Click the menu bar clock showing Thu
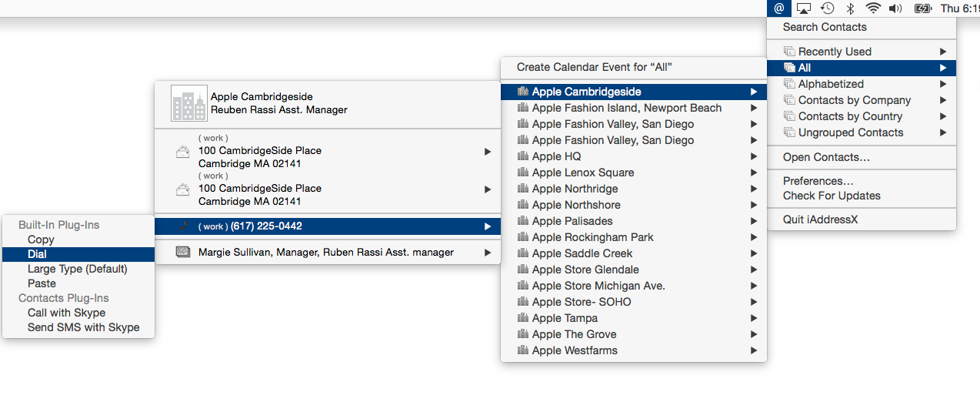The height and width of the screenshot is (402, 980). 960,8
